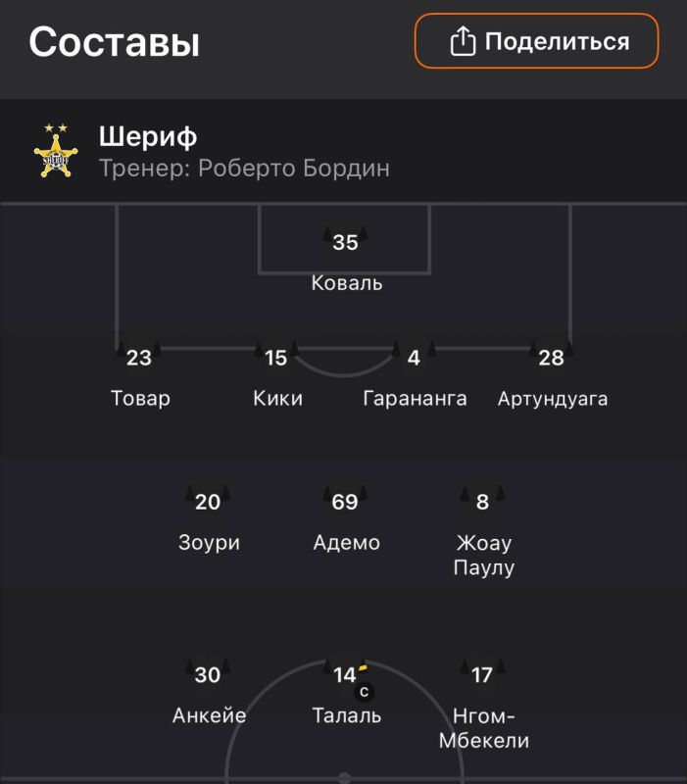The height and width of the screenshot is (784, 687).
Task: Tap the Поделиться share button
Action: tap(536, 41)
